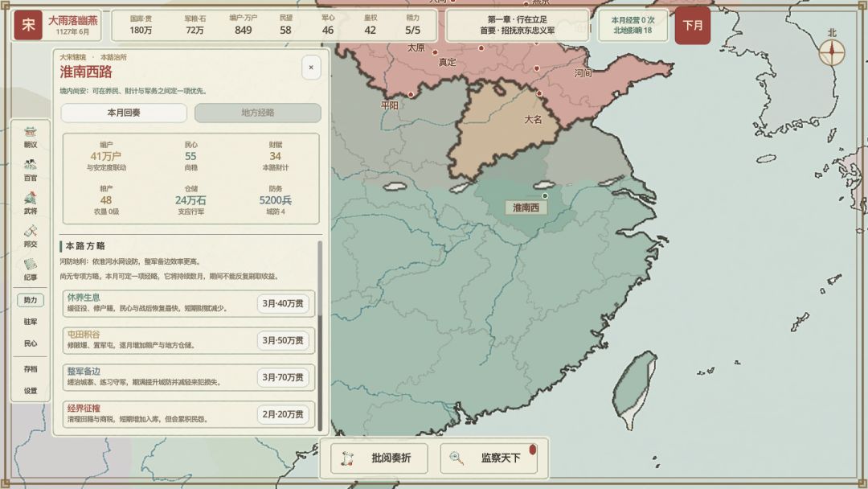
Task: Click the city marker above 淮南西 label
Action: pyautogui.click(x=545, y=196)
